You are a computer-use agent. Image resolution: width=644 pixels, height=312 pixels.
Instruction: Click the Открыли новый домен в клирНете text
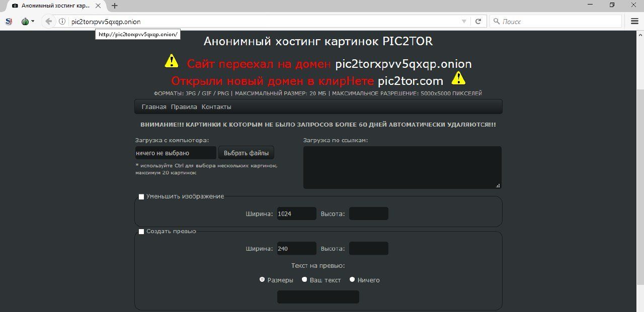273,81
